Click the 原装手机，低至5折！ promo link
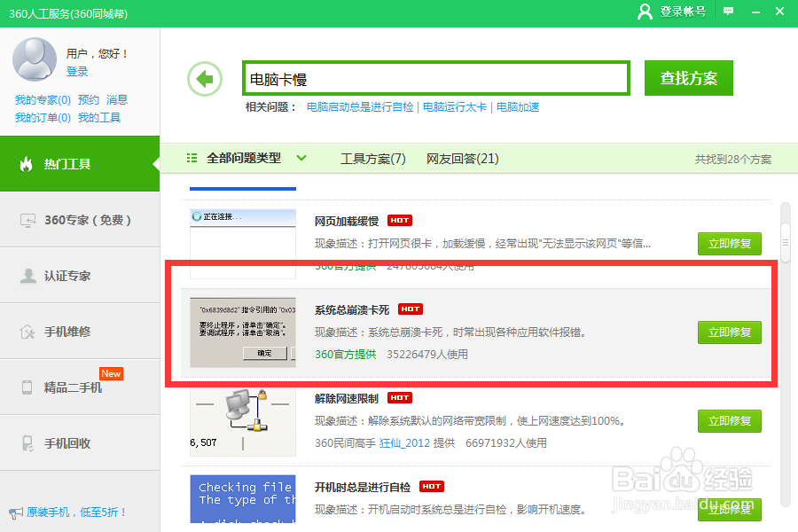 pyautogui.click(x=76, y=512)
